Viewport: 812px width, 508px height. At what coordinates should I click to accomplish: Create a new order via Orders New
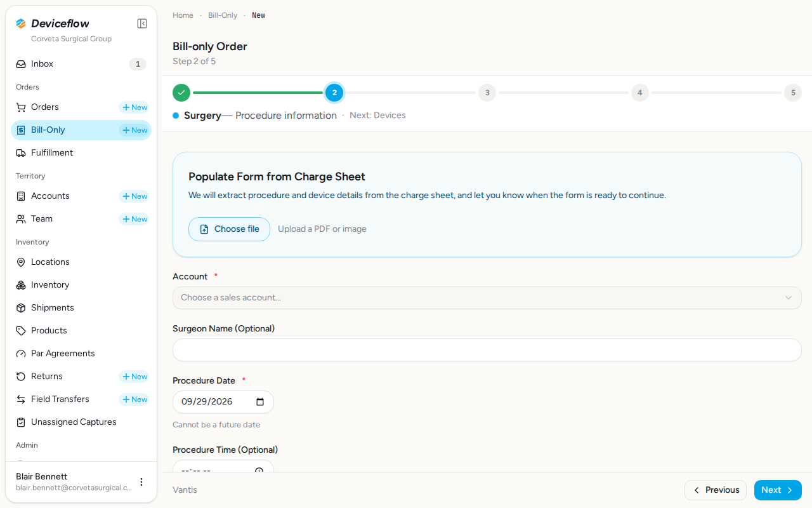(134, 107)
